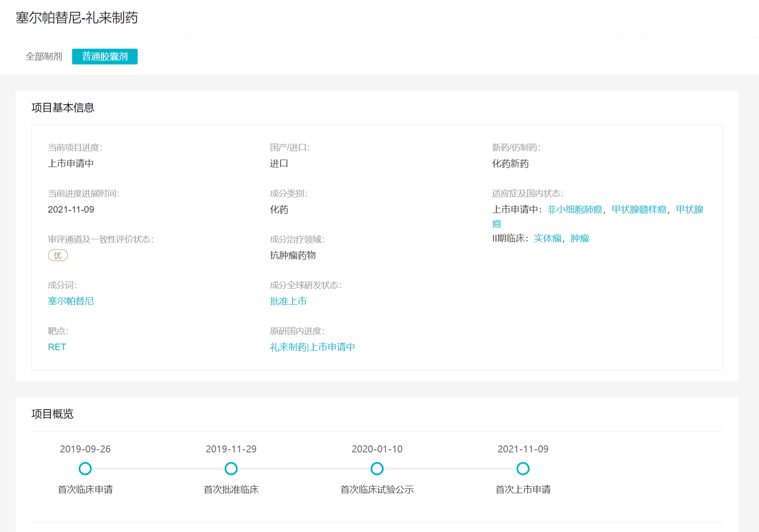The image size is (759, 532).
Task: Open 礼来制药|上市申请中 progress link
Action: pyautogui.click(x=312, y=347)
